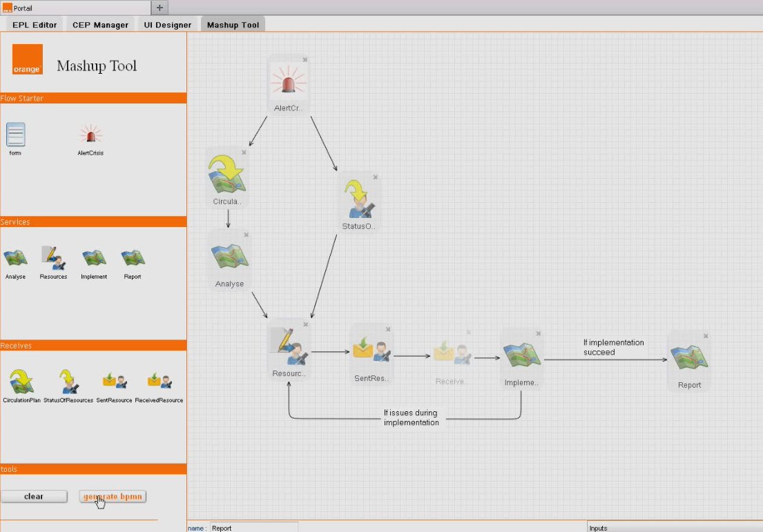
Task: Select the AlertCrisis palette icon
Action: pyautogui.click(x=90, y=135)
